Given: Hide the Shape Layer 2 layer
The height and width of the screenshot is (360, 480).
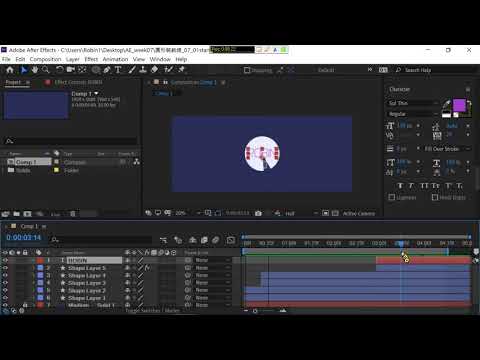Looking at the screenshot, I should pyautogui.click(x=5, y=290).
